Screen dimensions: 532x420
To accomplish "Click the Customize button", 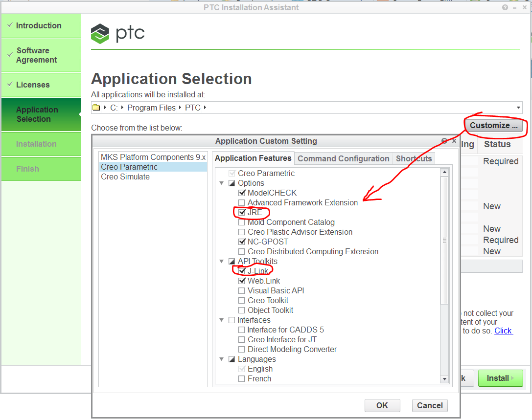I will [x=493, y=126].
